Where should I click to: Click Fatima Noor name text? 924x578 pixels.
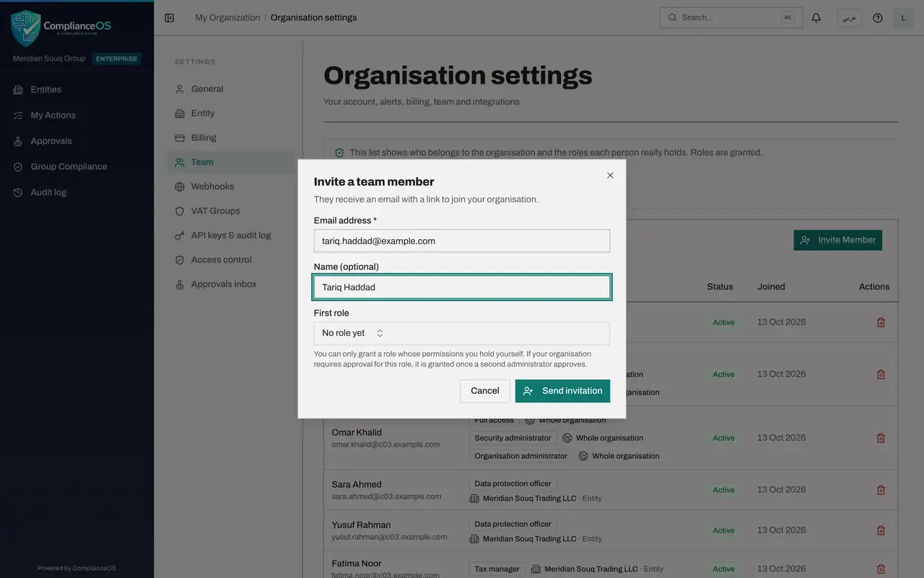[357, 564]
